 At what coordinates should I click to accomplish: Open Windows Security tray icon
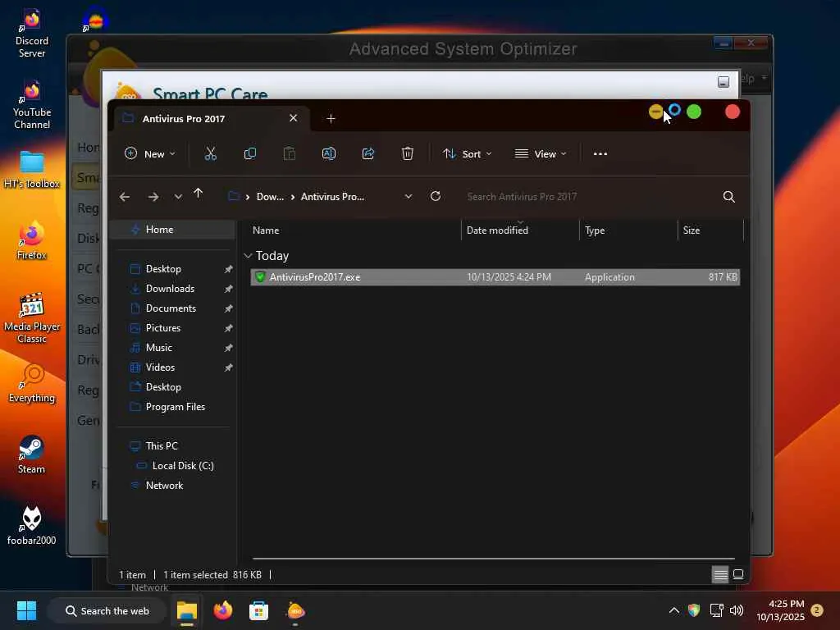click(694, 610)
